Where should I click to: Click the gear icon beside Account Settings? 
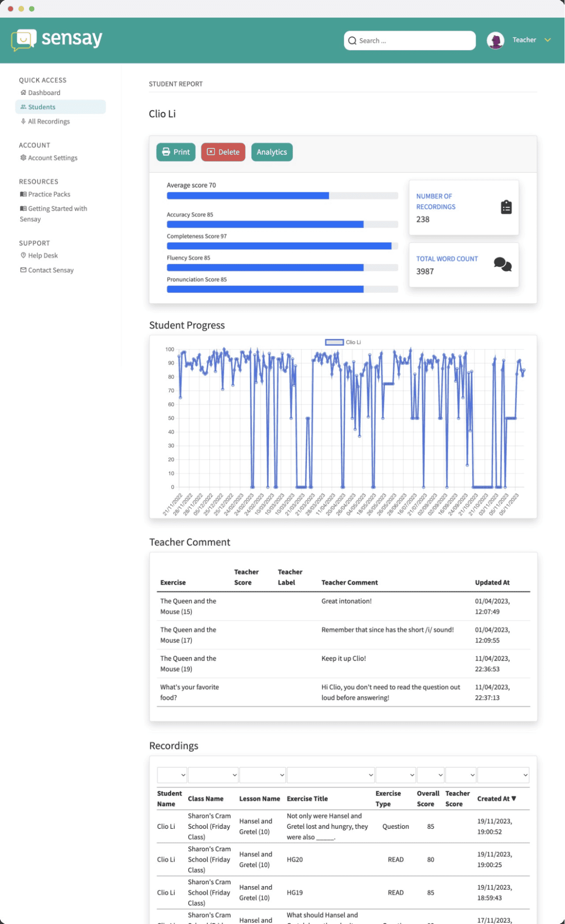(x=23, y=158)
